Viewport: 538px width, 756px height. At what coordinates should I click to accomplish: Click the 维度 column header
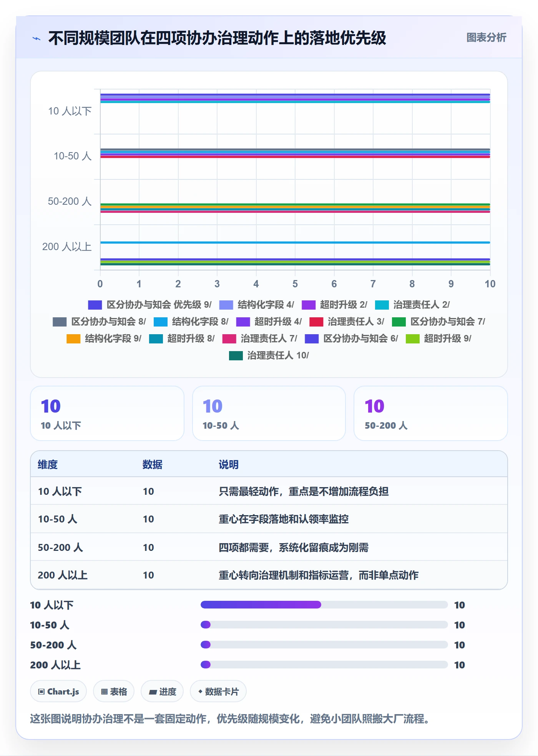(48, 464)
